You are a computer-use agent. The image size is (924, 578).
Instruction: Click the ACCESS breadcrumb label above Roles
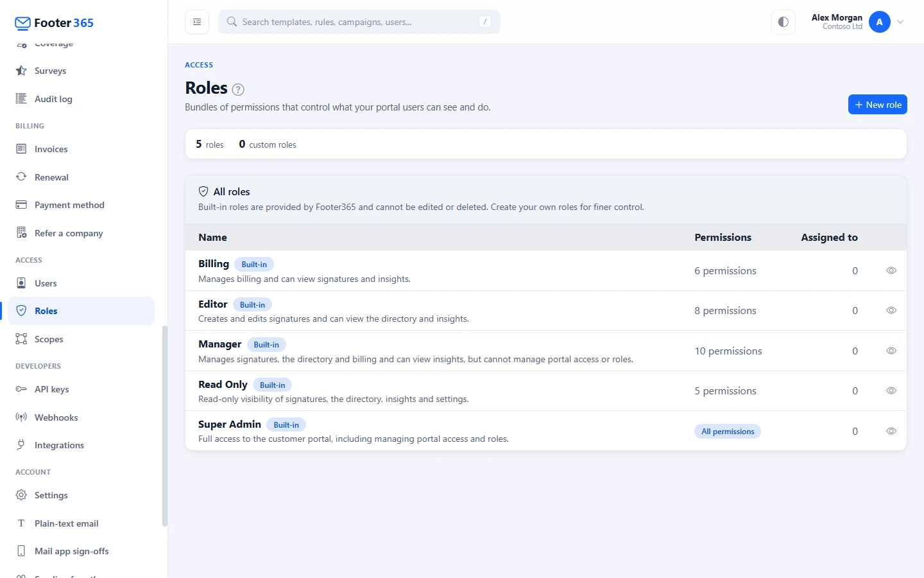point(199,65)
